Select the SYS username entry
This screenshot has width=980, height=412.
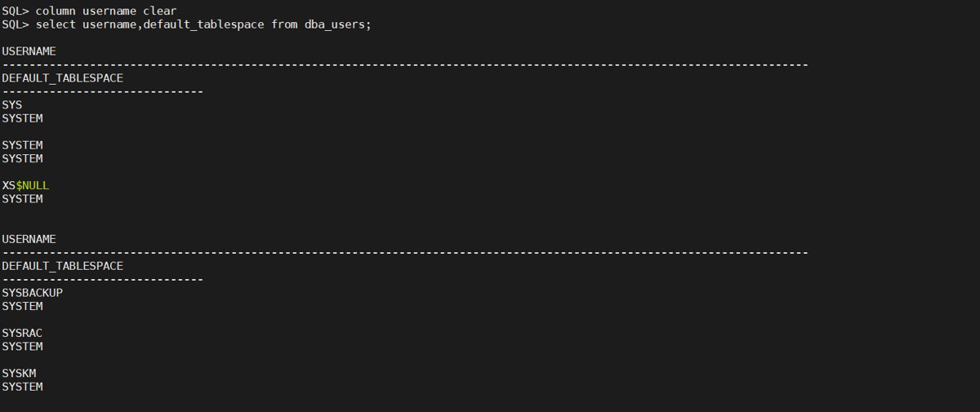(12, 104)
